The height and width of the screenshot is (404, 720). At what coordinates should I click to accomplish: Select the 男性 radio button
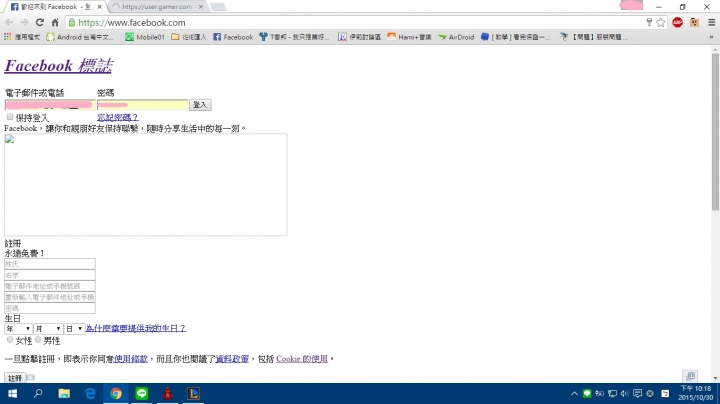[38, 340]
